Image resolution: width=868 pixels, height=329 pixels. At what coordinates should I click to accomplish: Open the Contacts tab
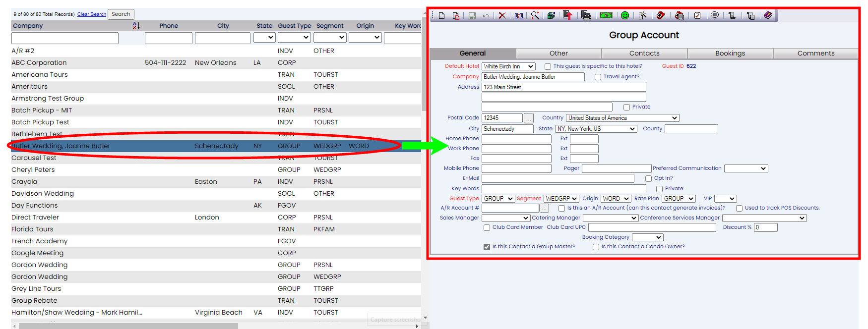pyautogui.click(x=644, y=54)
